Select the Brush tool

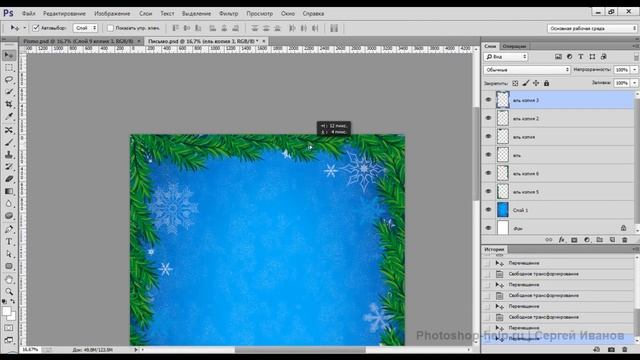9,142
